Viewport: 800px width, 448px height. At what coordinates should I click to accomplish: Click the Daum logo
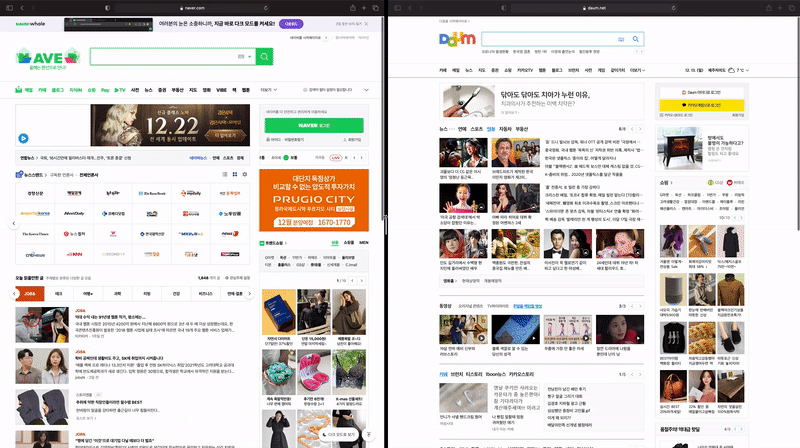point(457,39)
